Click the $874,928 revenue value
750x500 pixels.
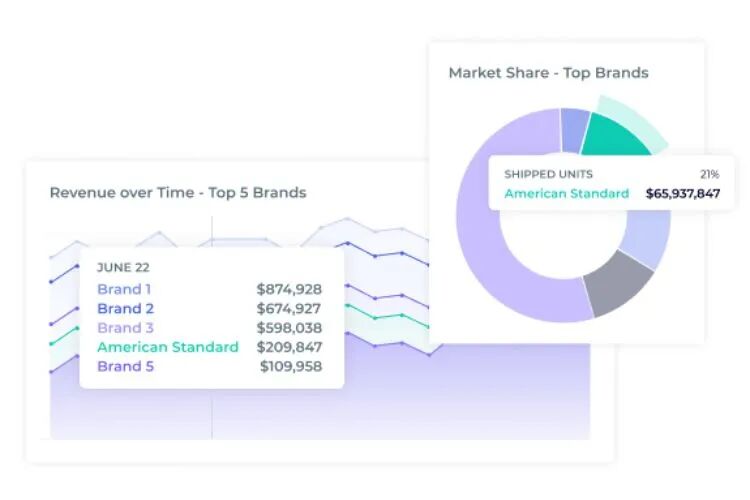(x=289, y=289)
